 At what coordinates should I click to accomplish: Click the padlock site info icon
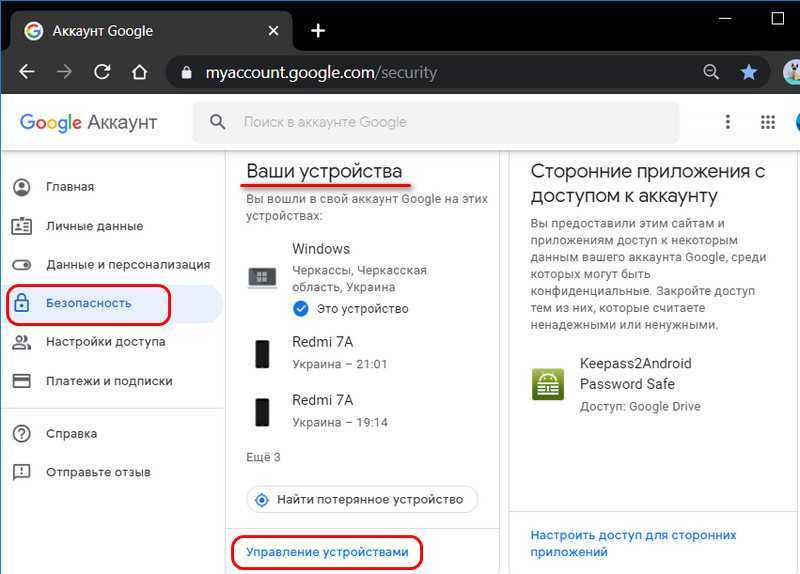[187, 72]
